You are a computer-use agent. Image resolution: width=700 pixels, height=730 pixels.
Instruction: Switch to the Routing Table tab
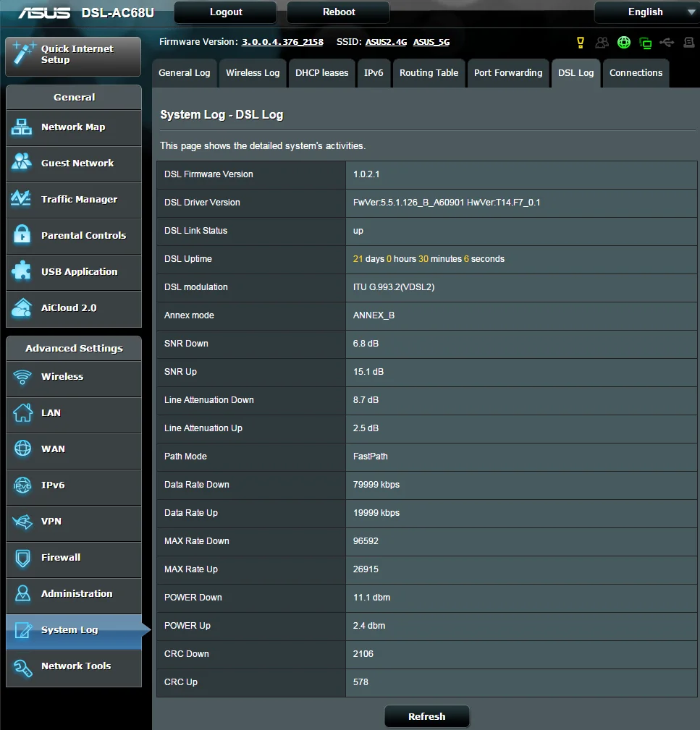(429, 73)
